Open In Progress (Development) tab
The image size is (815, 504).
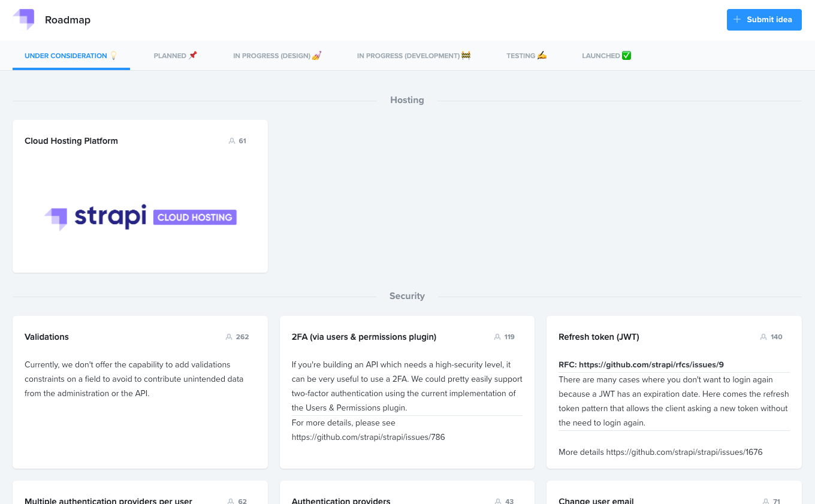(x=414, y=56)
